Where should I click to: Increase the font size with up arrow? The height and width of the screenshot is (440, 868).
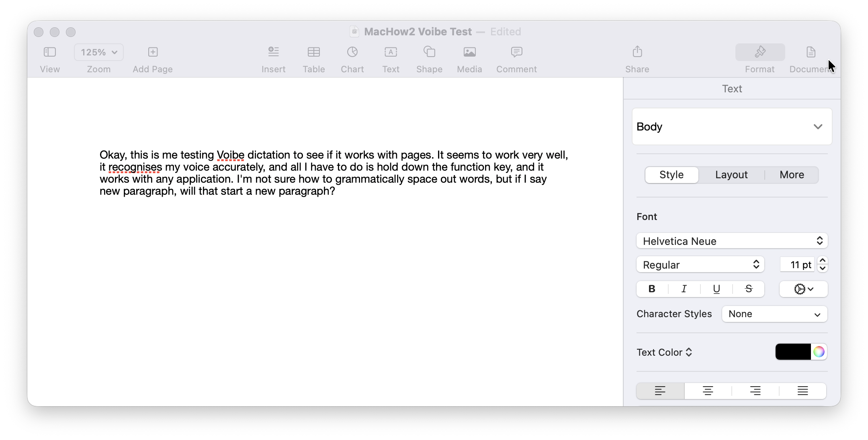pyautogui.click(x=823, y=261)
